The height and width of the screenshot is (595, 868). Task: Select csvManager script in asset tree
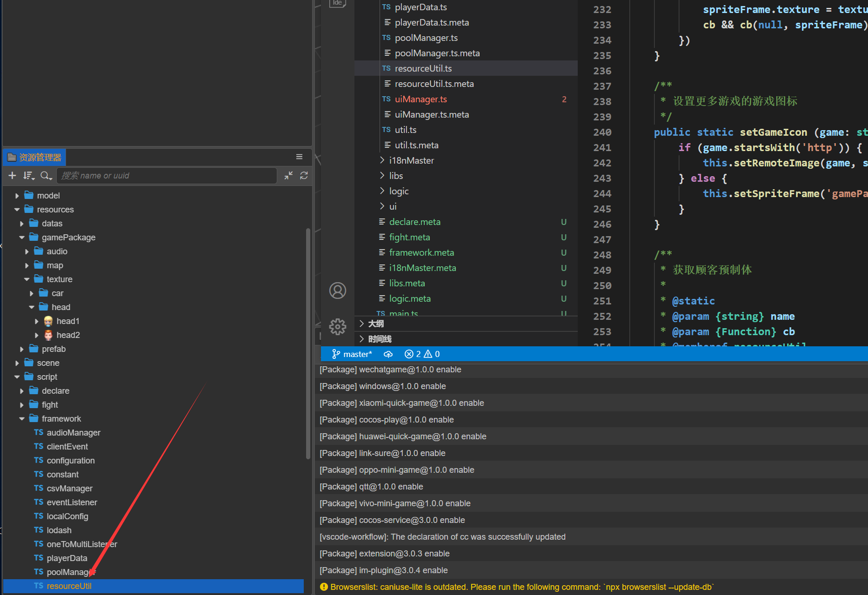[70, 489]
